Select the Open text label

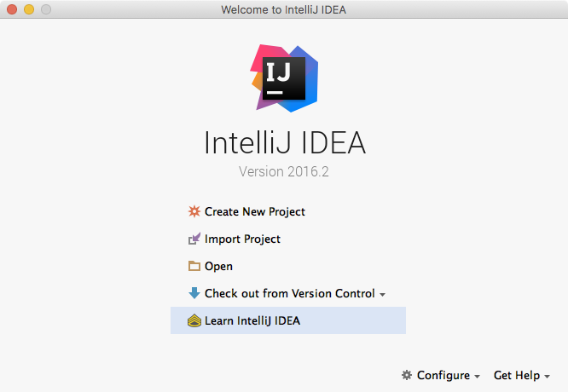point(218,267)
